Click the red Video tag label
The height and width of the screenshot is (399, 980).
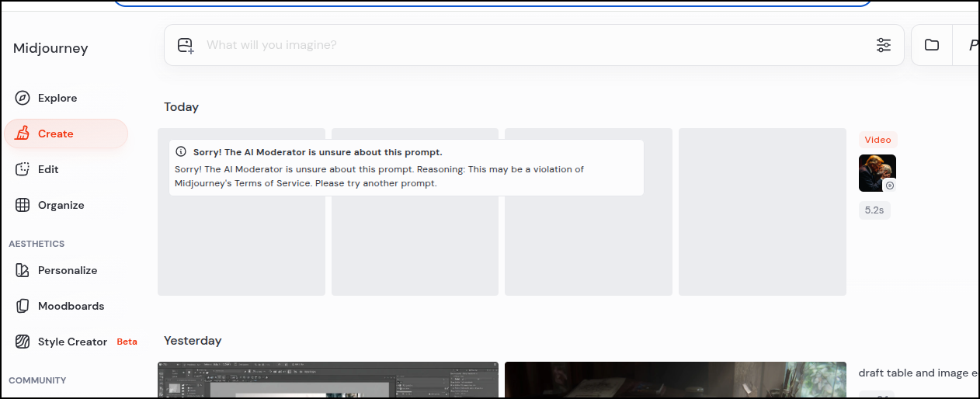pos(877,140)
